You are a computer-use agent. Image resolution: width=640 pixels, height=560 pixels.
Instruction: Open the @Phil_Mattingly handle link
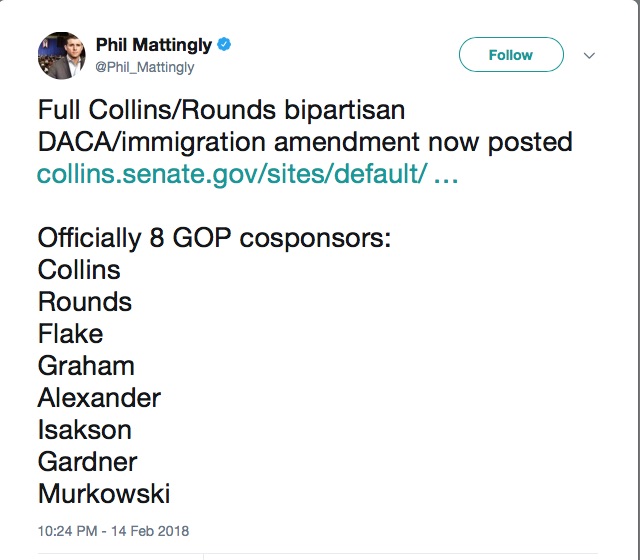(145, 67)
